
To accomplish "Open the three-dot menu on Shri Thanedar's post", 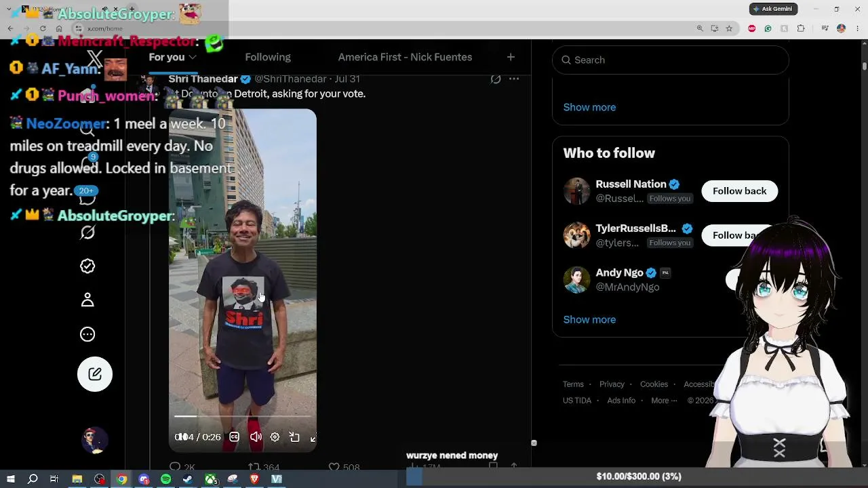I will [x=514, y=79].
